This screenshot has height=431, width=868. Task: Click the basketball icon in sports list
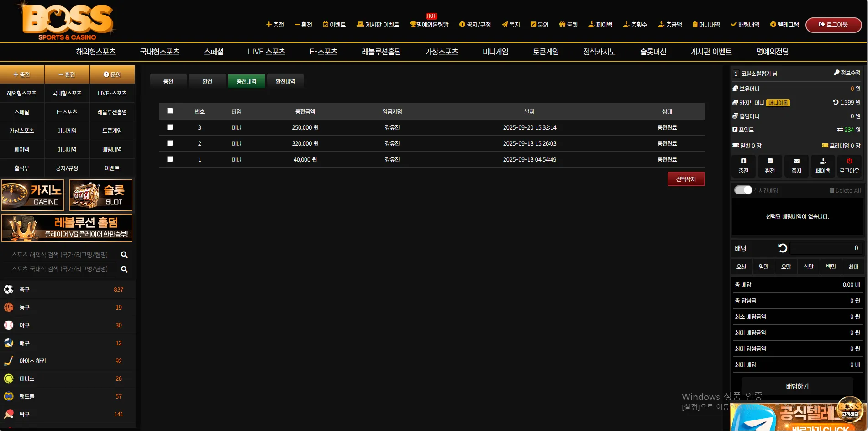9,307
